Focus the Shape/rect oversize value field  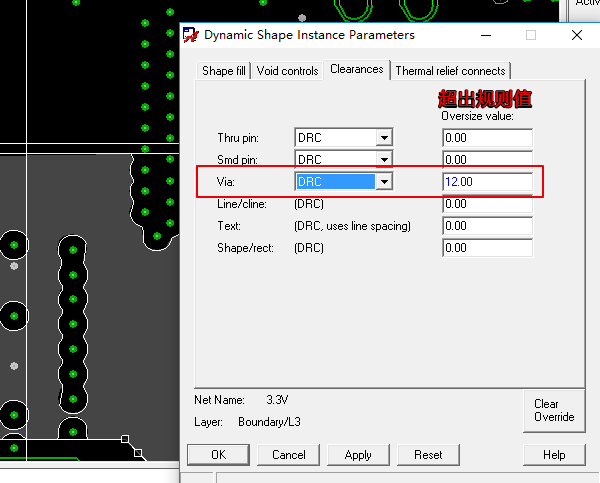tap(487, 248)
